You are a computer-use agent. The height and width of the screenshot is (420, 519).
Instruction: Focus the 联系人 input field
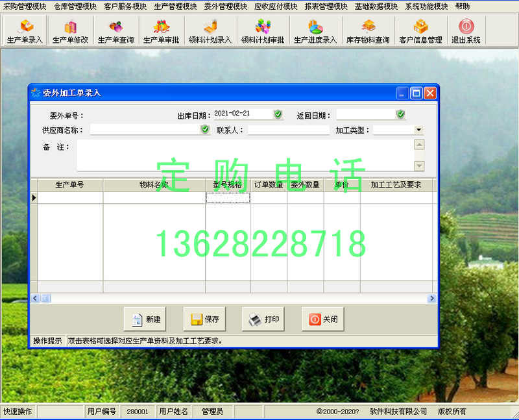[x=289, y=130]
